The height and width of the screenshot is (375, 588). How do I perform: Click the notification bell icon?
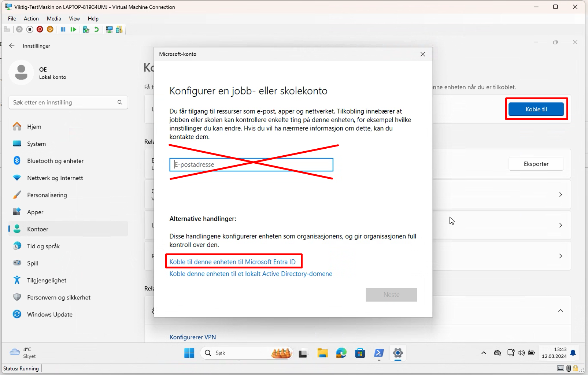573,353
